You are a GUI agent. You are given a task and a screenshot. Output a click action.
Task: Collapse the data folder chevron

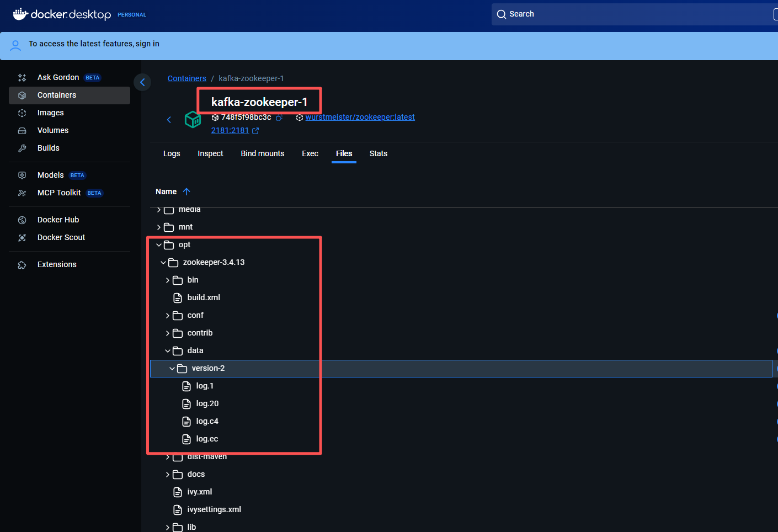tap(168, 350)
